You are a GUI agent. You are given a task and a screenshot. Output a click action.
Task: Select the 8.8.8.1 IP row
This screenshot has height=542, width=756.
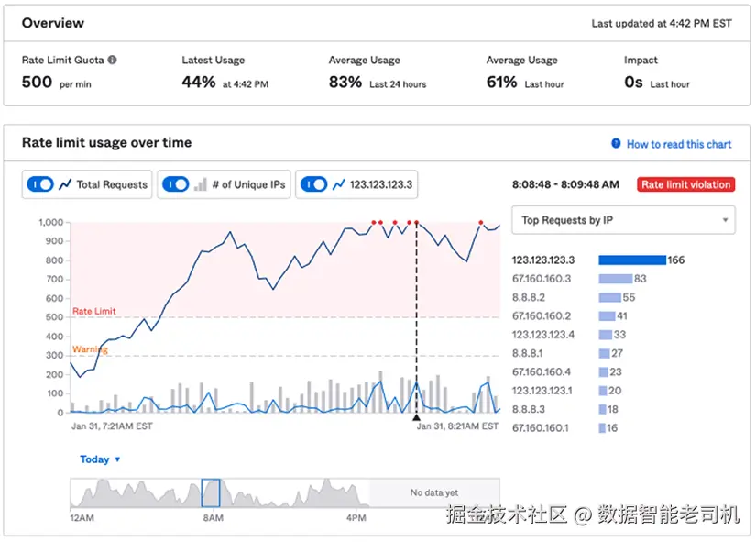click(567, 353)
